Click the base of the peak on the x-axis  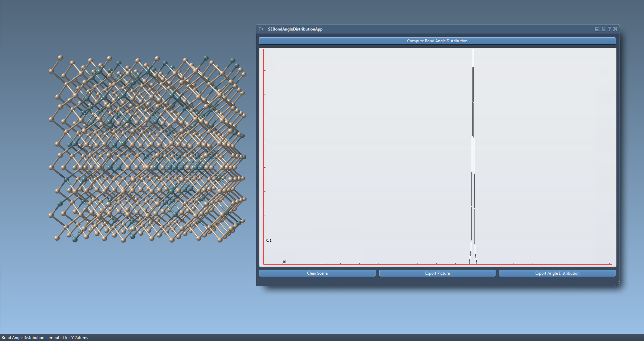(473, 264)
